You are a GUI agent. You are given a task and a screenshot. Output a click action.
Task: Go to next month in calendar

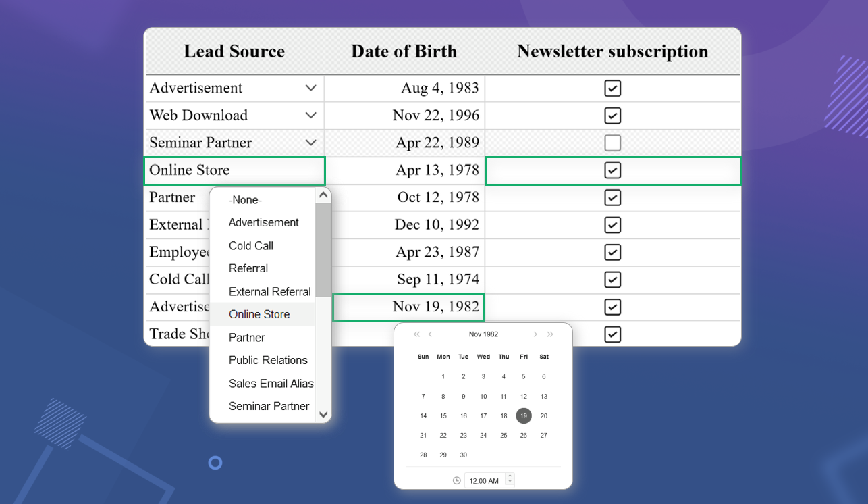point(535,334)
